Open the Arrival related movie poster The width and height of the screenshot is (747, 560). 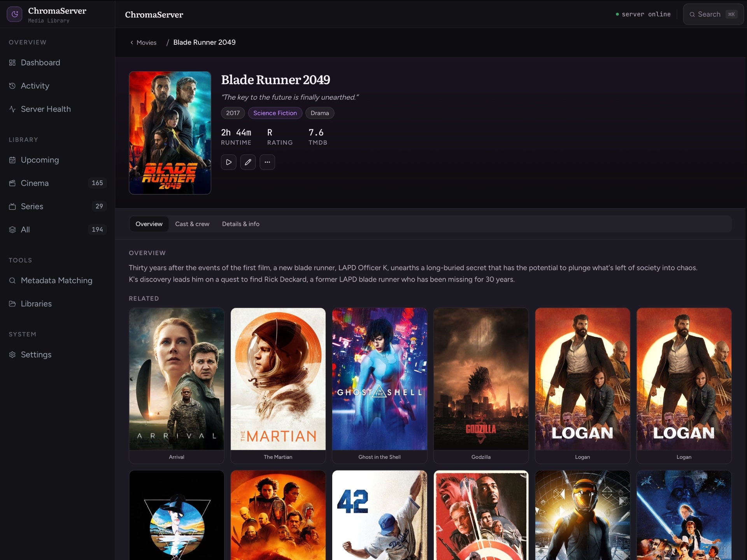177,379
